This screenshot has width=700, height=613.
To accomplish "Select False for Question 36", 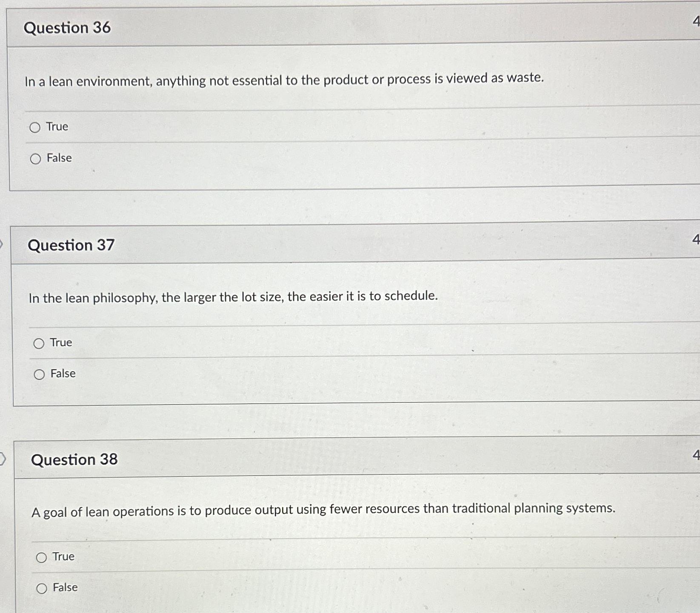I will click(x=36, y=158).
